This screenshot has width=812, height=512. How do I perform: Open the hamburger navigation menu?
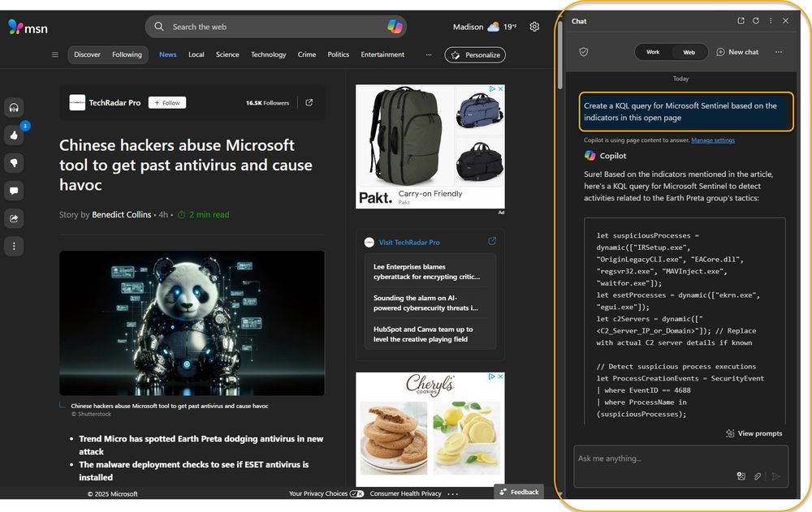(x=55, y=54)
